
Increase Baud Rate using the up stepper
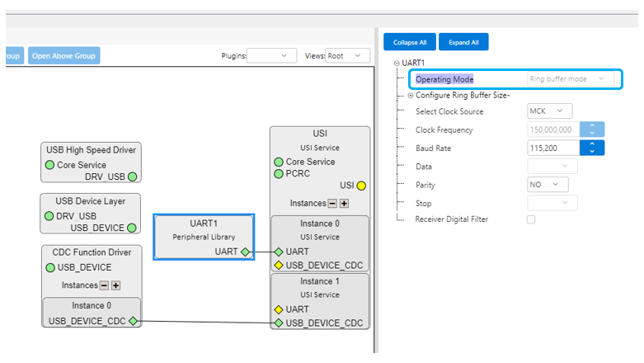point(592,144)
